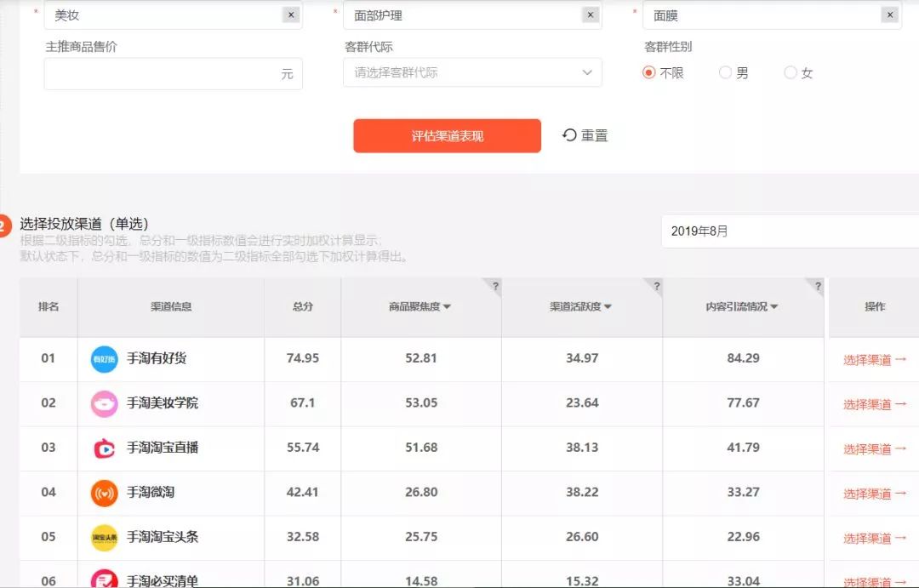
Task: Click the 手淘有好货 channel icon
Action: click(105, 359)
